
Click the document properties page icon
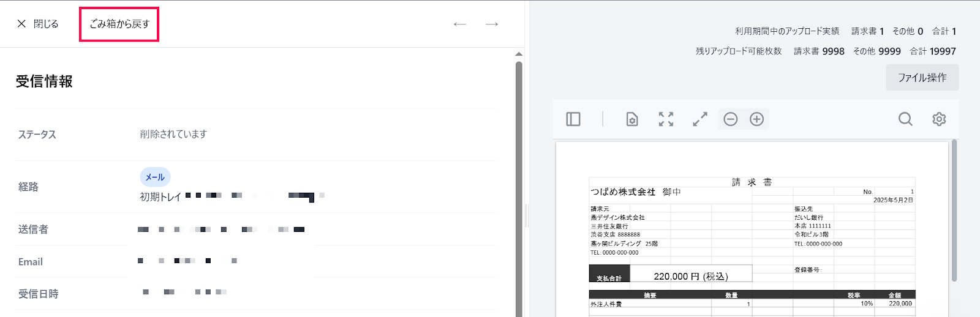[632, 119]
